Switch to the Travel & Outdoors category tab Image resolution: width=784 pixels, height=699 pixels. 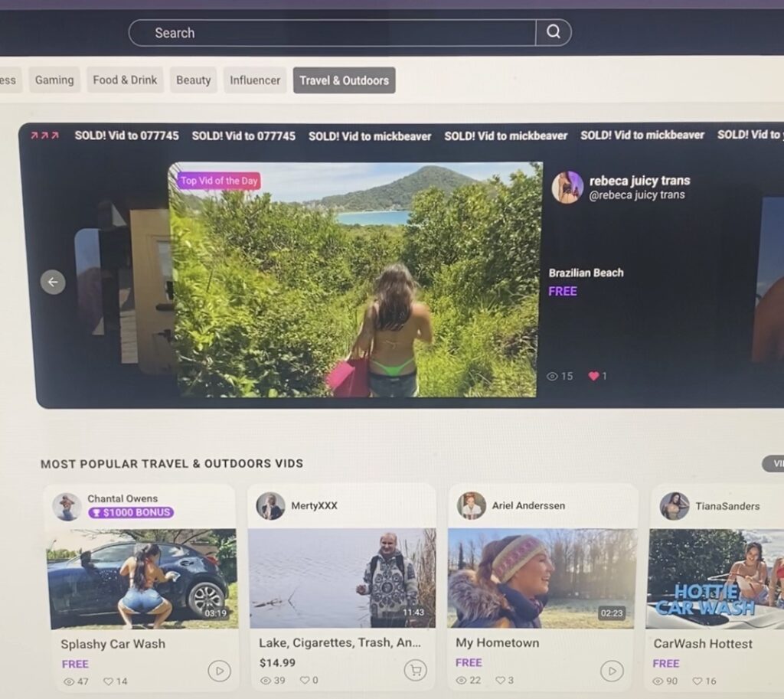(x=344, y=80)
